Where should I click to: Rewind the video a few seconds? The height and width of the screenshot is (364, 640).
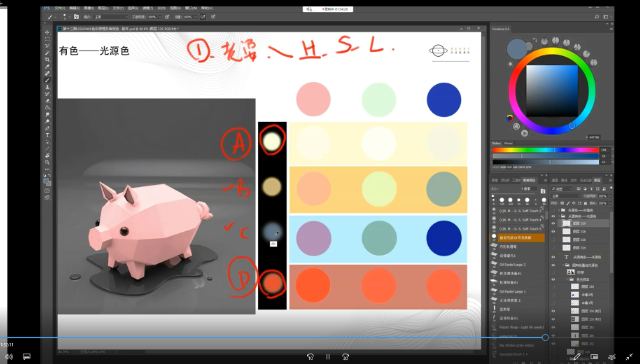[x=310, y=357]
